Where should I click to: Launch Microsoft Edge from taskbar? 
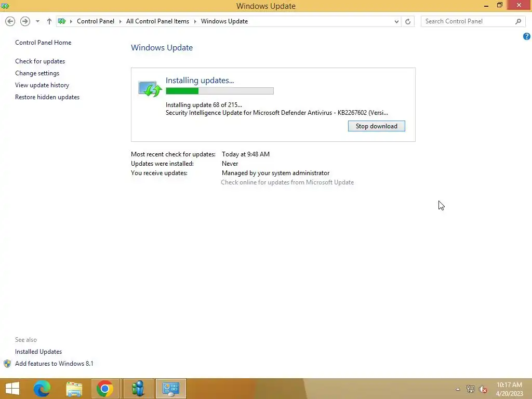pos(42,389)
